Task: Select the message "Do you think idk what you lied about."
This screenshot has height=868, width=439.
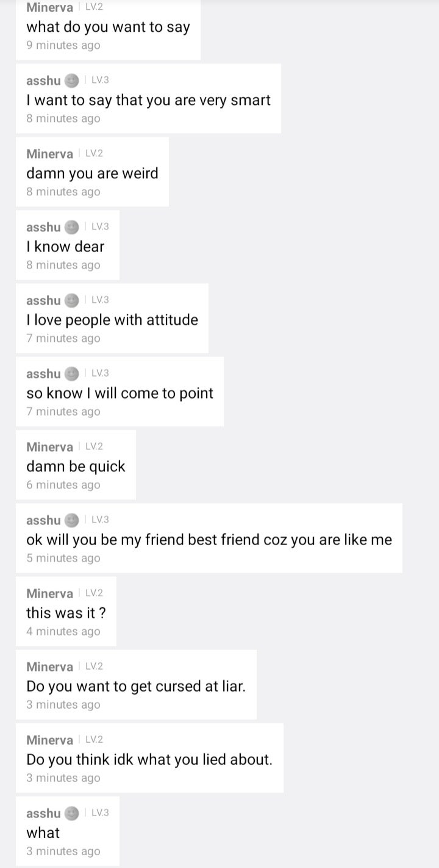Action: 149,759
